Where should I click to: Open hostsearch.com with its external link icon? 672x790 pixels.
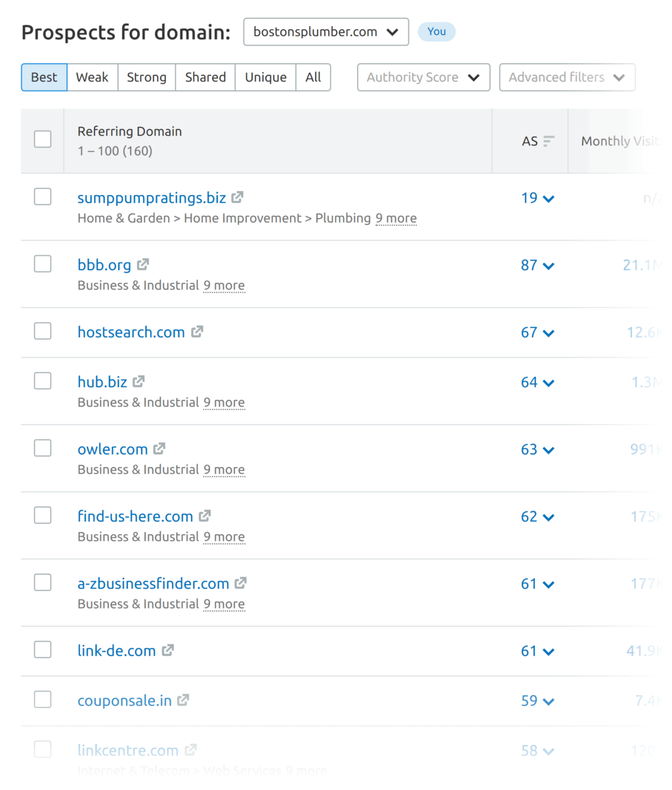(197, 332)
